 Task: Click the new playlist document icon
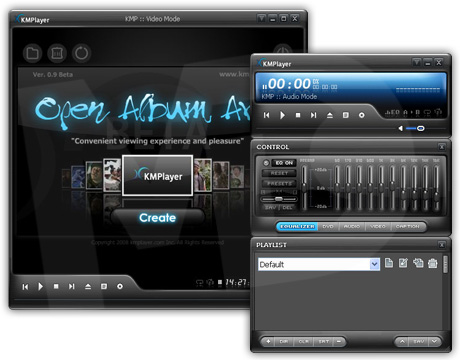[x=389, y=263]
